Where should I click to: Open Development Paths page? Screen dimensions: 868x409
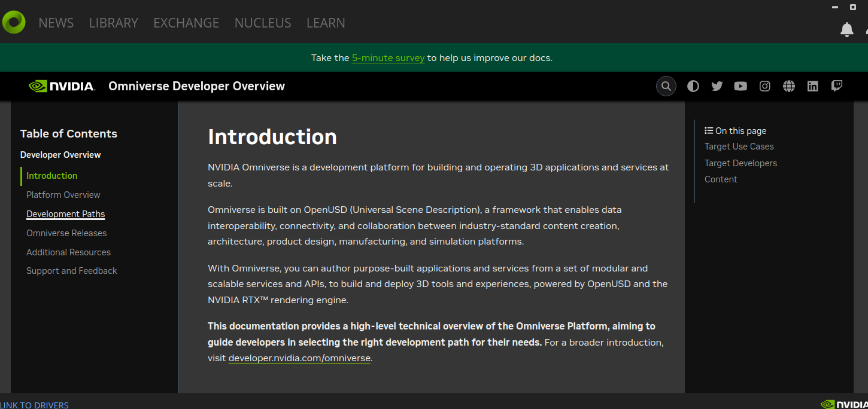(66, 214)
